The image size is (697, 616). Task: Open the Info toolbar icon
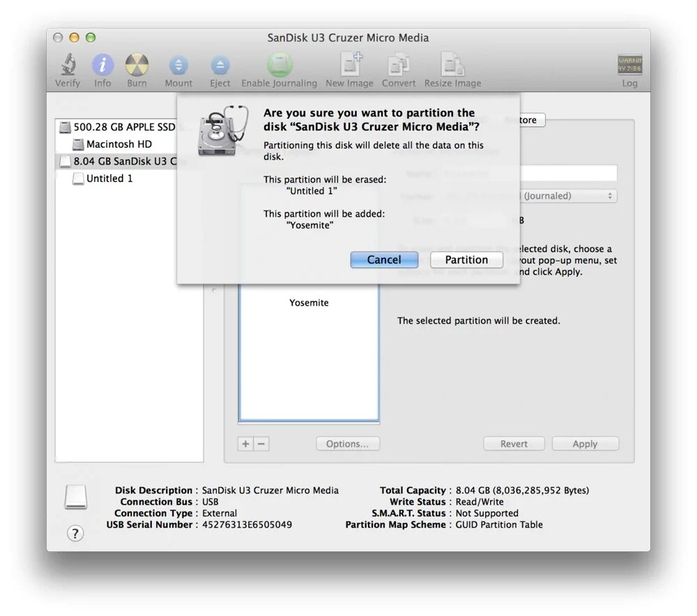tap(102, 65)
